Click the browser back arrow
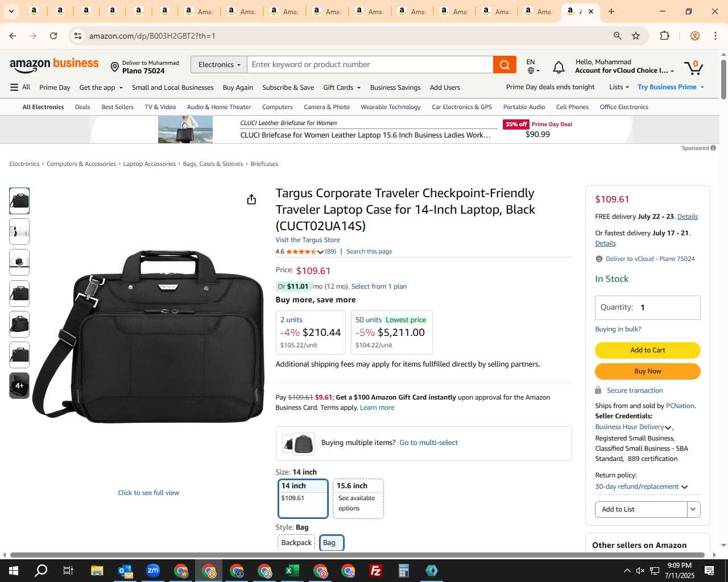This screenshot has height=582, width=728. tap(13, 36)
